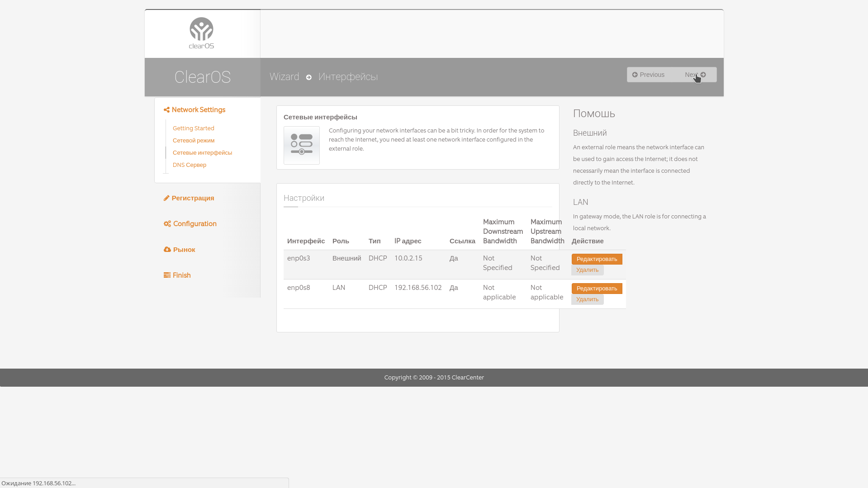Click the Помощь help heading
This screenshot has height=488, width=868.
(x=594, y=114)
